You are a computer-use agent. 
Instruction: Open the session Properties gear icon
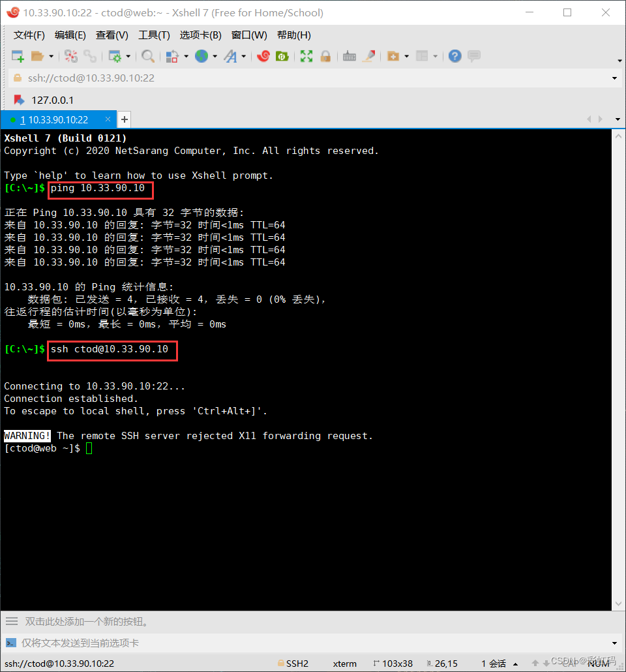[x=115, y=56]
